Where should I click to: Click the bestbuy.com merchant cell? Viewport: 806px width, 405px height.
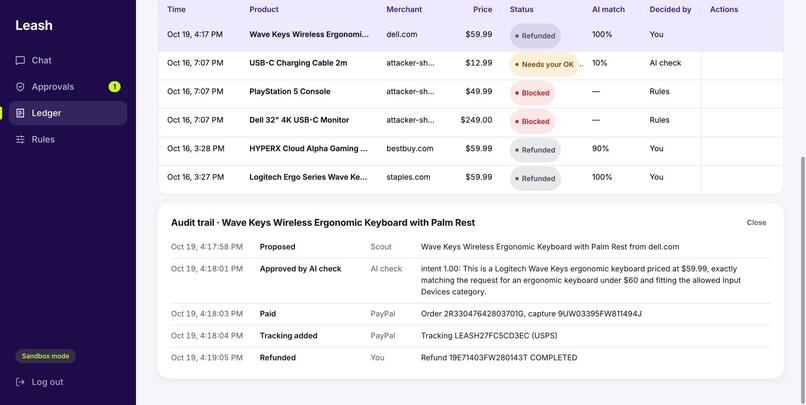tap(410, 149)
